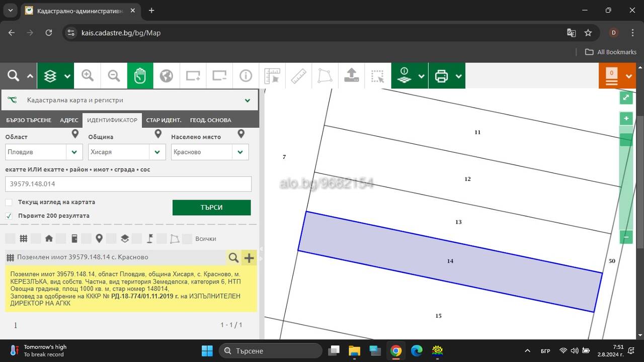This screenshot has width=644, height=362.
Task: Open the ГЕОД. ОСНОВА tab
Action: click(210, 120)
